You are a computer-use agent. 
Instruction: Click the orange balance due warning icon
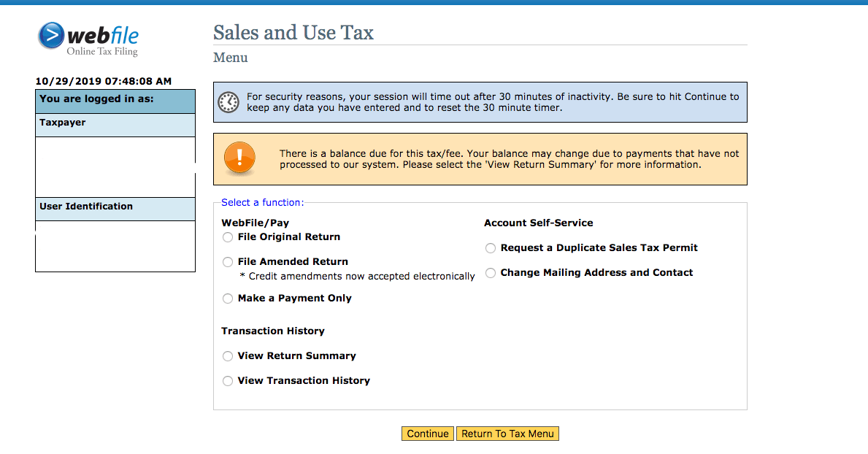pos(239,158)
